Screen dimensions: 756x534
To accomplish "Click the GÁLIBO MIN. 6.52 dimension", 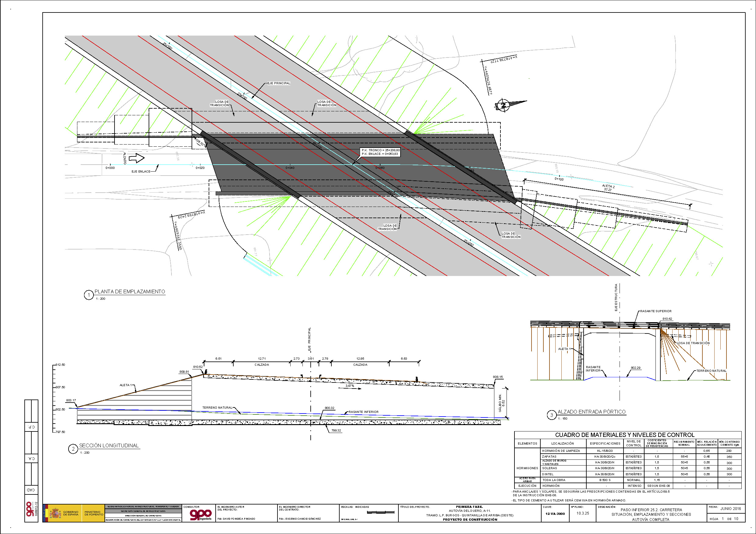I will tap(501, 403).
